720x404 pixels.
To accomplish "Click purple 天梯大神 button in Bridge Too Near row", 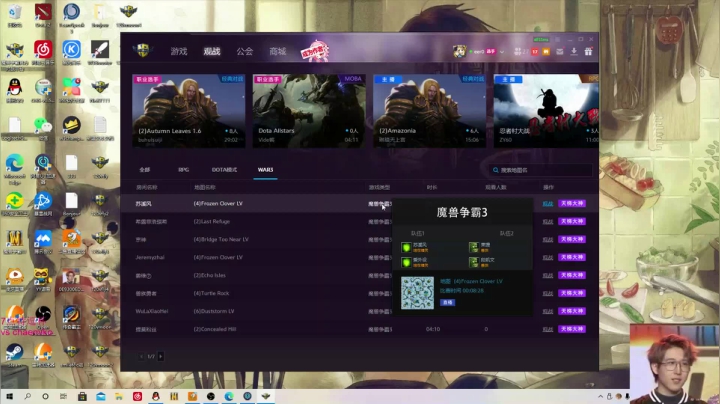I will coord(572,239).
